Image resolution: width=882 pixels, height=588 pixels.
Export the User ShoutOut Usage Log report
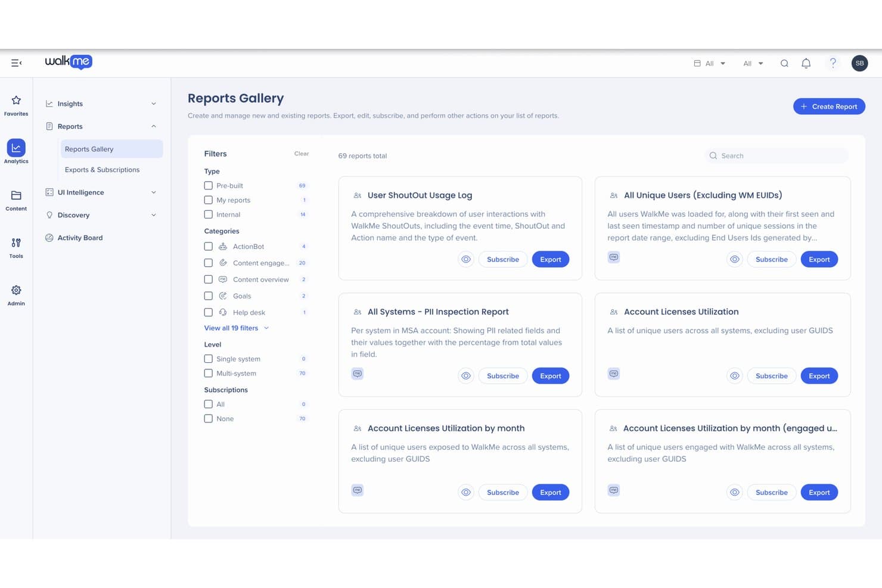point(551,260)
